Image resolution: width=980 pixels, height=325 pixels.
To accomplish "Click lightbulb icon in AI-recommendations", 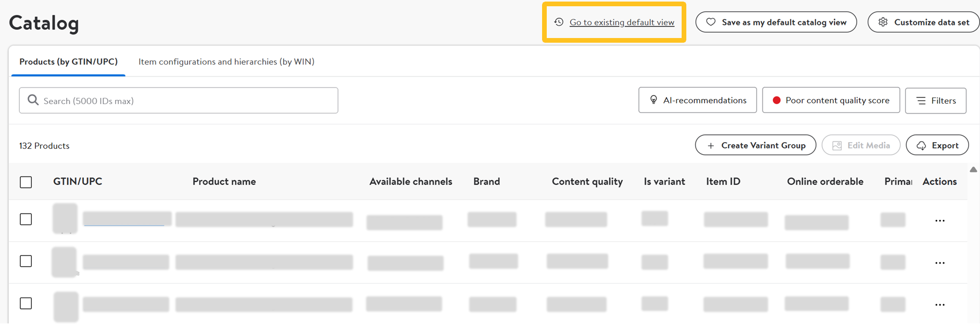I will [654, 100].
